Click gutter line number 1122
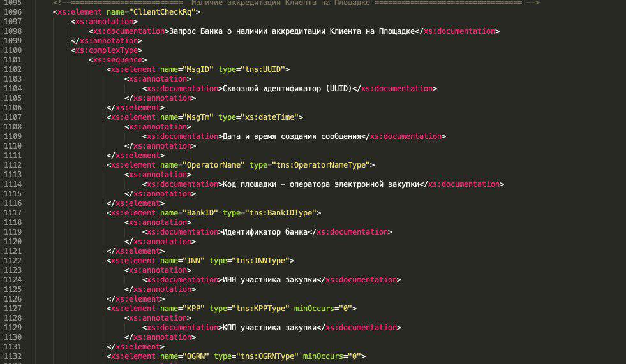This screenshot has height=364, width=626. coord(13,261)
